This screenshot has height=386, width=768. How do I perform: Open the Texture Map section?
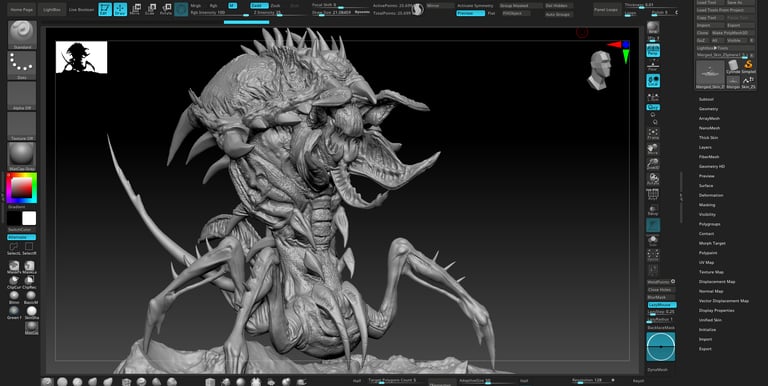[711, 272]
